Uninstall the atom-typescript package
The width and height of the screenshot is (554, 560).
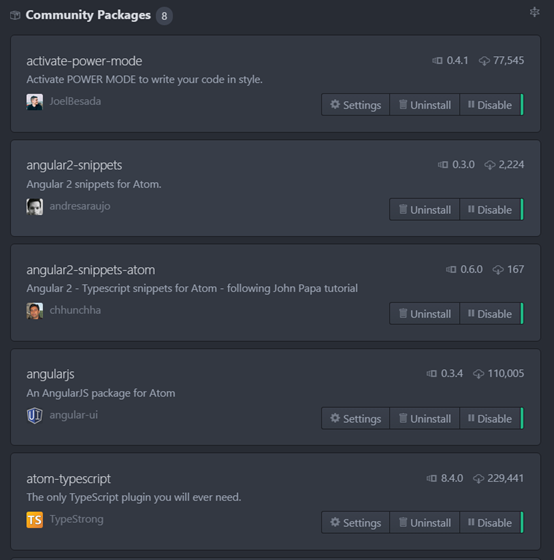click(424, 523)
